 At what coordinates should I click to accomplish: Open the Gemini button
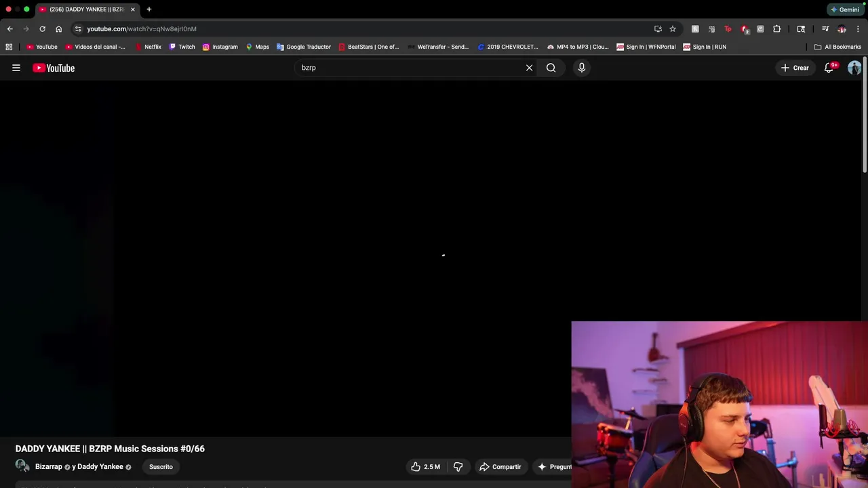pyautogui.click(x=845, y=9)
